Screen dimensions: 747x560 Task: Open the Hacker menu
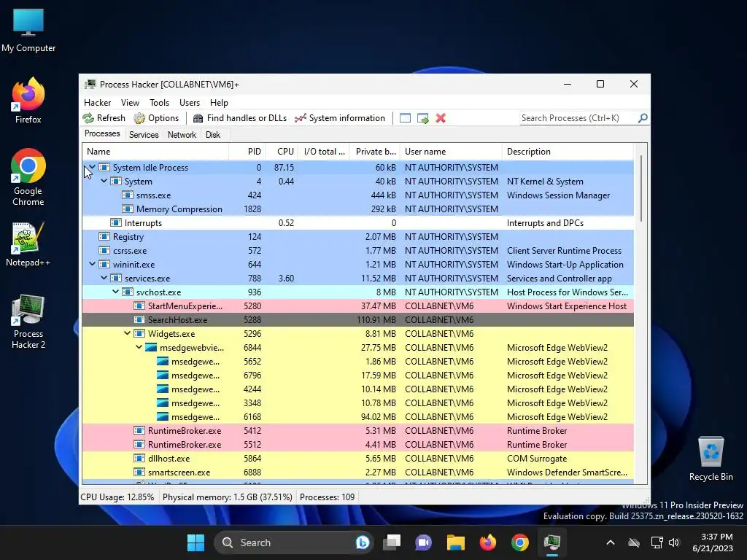pyautogui.click(x=97, y=102)
